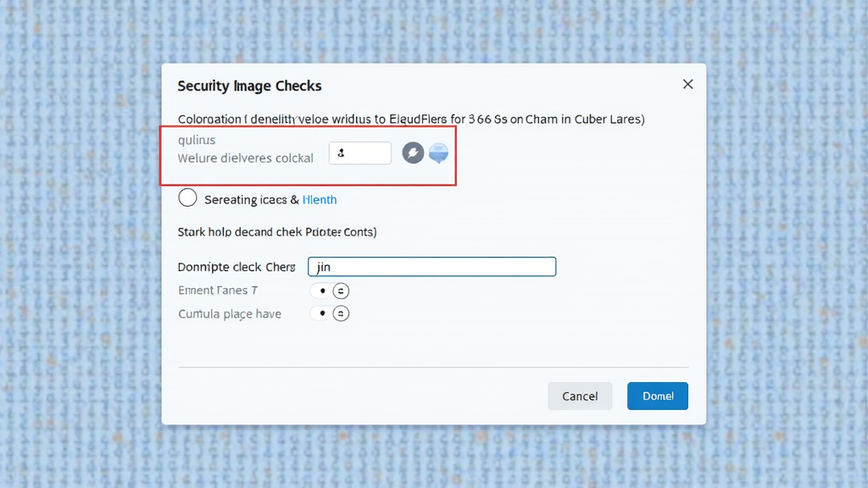Click the Stark holp decand chek heading
The image size is (868, 488).
click(276, 231)
